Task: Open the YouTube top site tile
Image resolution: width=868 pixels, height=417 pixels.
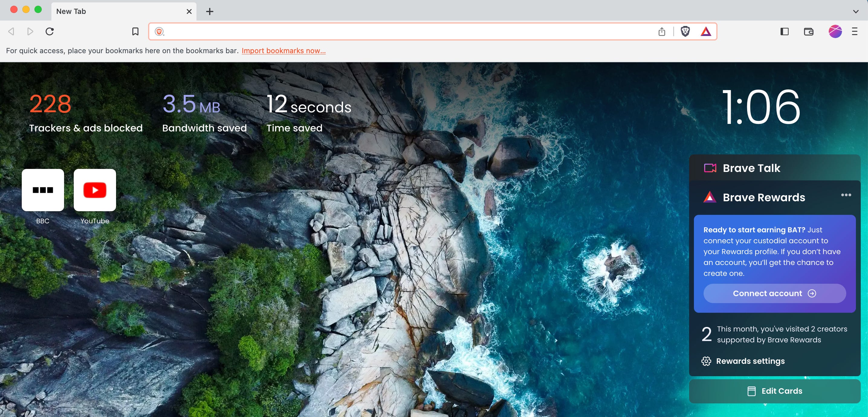Action: (x=95, y=190)
